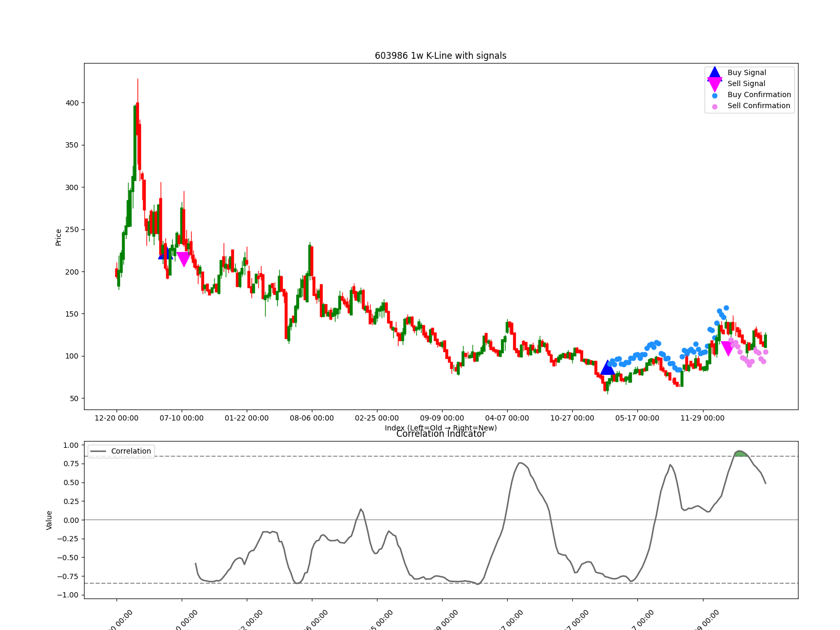The image size is (840, 630).
Task: Click the 50 price tick label
Action: [x=74, y=399]
